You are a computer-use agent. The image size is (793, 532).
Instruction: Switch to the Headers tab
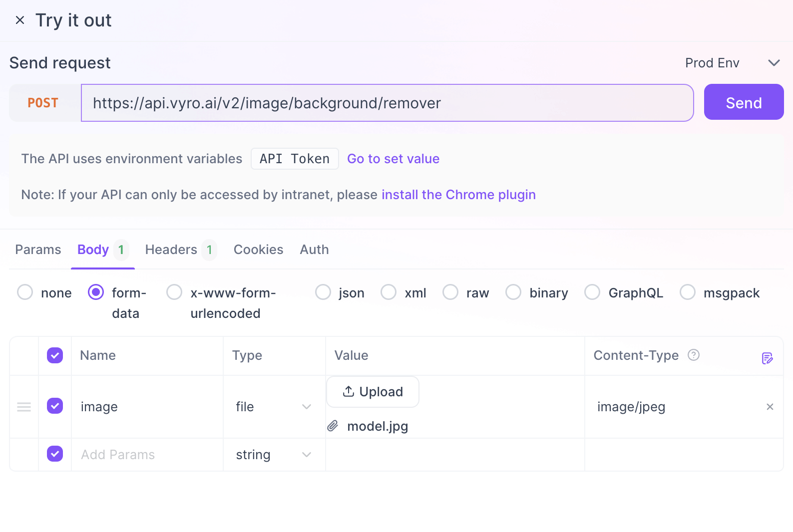(171, 250)
